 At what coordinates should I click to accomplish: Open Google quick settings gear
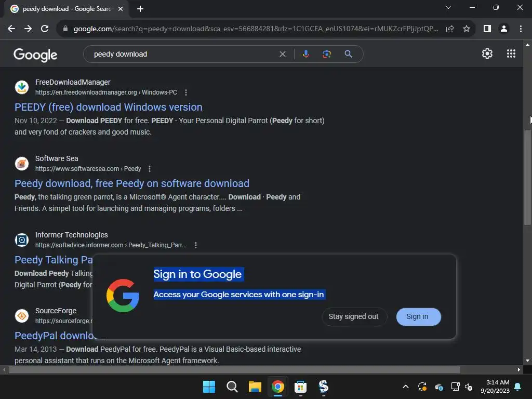(487, 54)
